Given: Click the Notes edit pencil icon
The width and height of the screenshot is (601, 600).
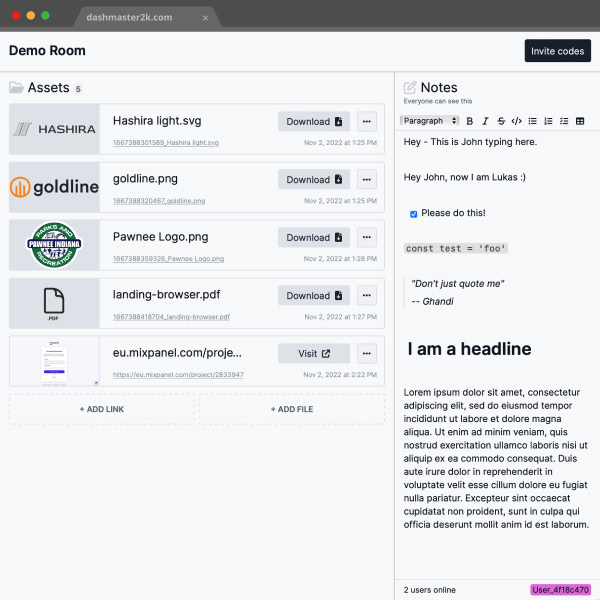Looking at the screenshot, I should [x=410, y=88].
